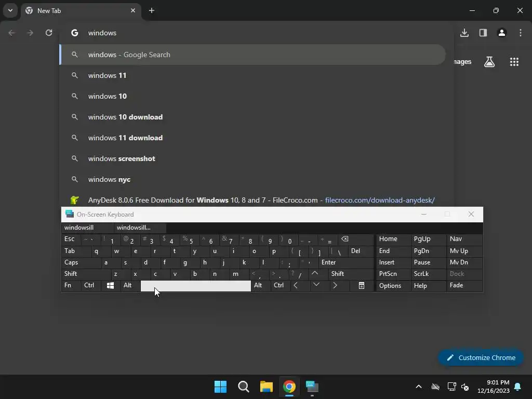Image resolution: width=532 pixels, height=399 pixels.
Task: Toggle the left Ctrl key
Action: click(91, 286)
